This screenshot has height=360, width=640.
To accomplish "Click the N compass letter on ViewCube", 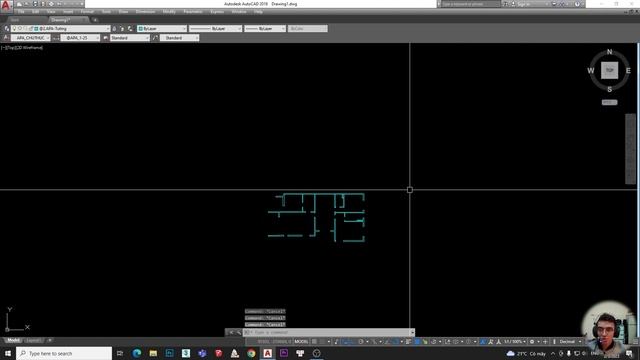I will point(609,52).
